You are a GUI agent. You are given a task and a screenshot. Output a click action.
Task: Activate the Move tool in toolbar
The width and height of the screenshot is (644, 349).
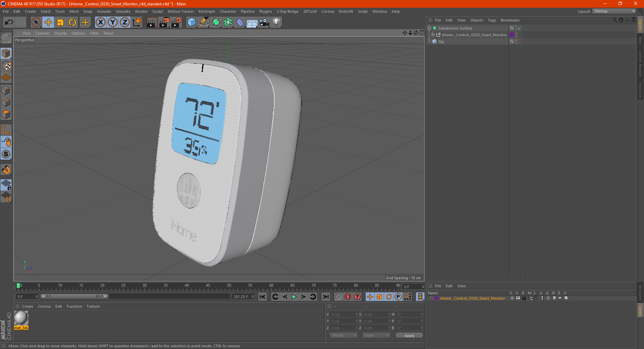(48, 22)
